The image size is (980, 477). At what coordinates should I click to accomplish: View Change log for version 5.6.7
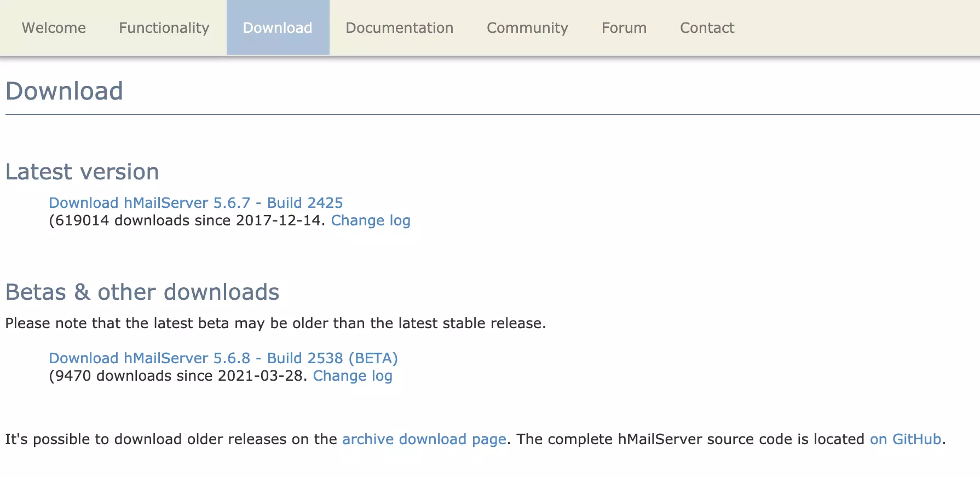[371, 220]
